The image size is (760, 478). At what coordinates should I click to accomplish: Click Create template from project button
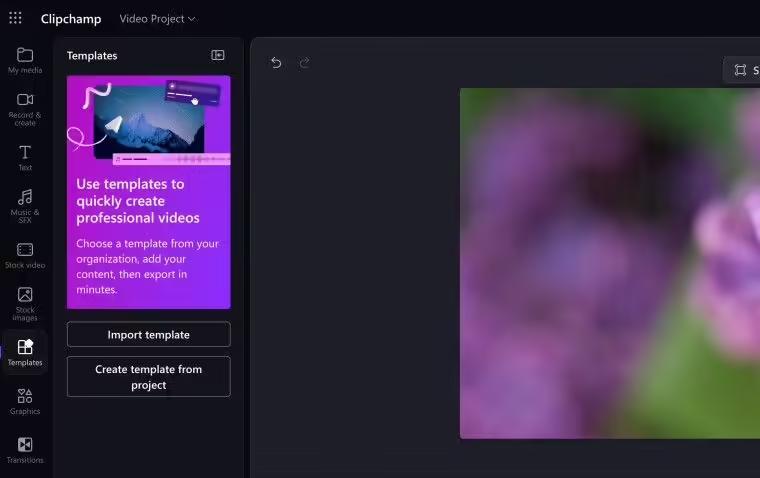pos(149,377)
